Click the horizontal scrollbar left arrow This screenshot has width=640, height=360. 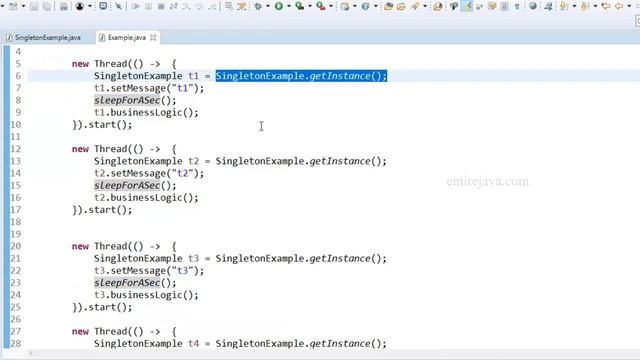tap(31, 353)
